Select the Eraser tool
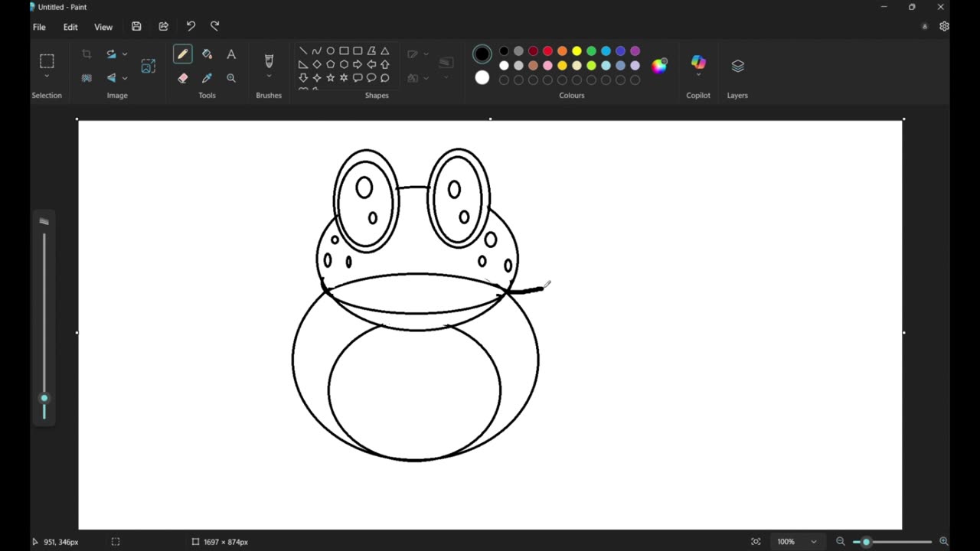980x551 pixels. [182, 78]
